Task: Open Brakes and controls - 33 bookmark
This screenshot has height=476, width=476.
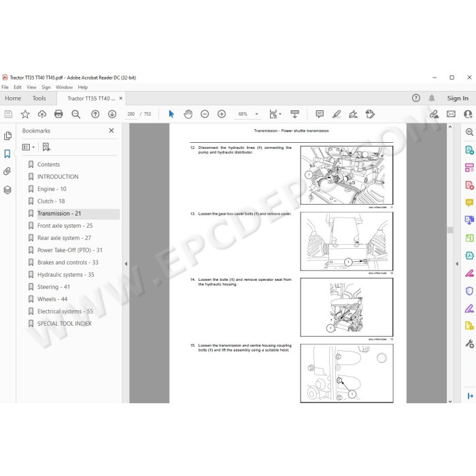Action: tap(68, 262)
